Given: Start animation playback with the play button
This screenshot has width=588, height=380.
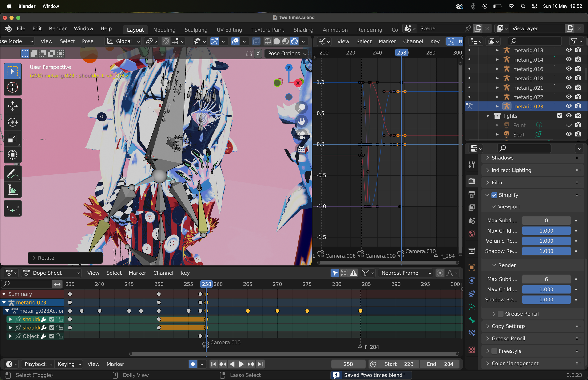Looking at the screenshot, I should click(241, 364).
